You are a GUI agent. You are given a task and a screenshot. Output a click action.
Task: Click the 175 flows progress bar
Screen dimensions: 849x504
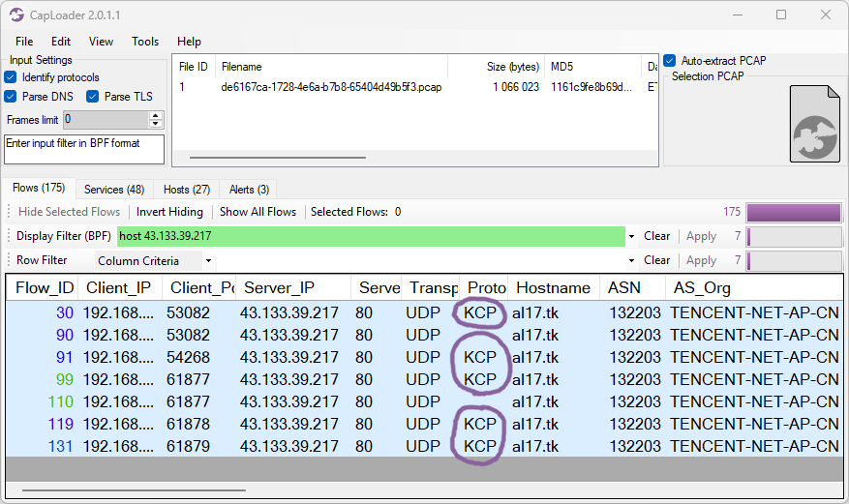coord(793,213)
